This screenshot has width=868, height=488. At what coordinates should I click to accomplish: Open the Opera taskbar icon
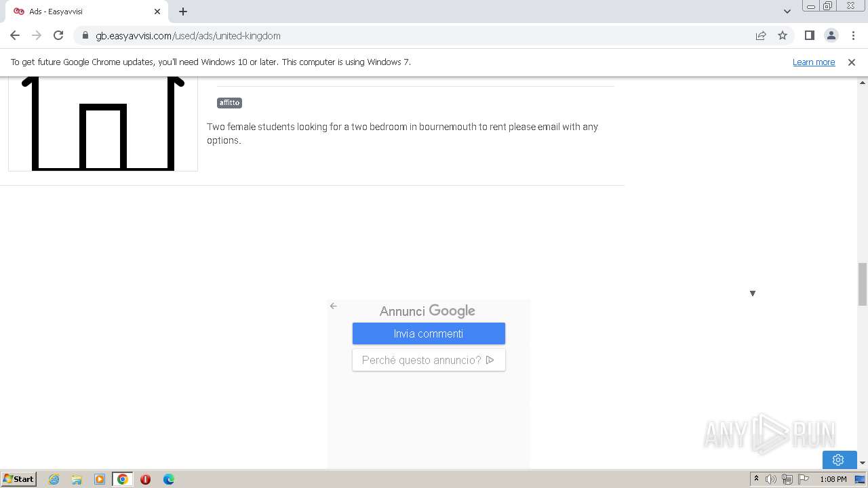[145, 479]
